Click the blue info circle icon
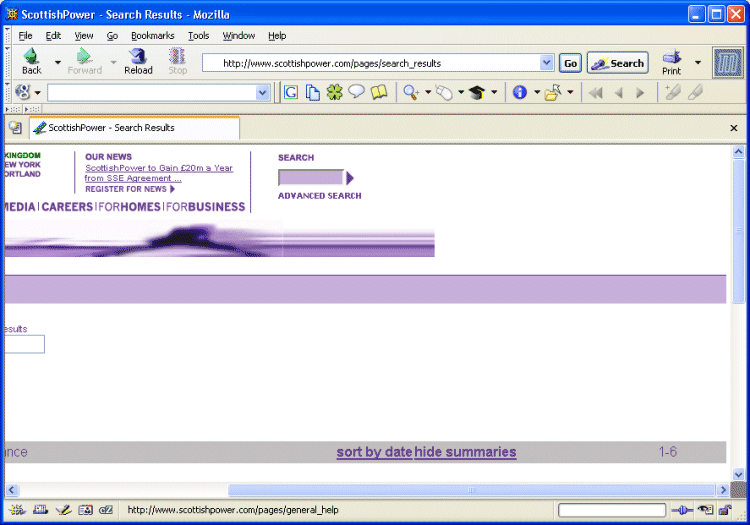The image size is (750, 525). pyautogui.click(x=519, y=92)
